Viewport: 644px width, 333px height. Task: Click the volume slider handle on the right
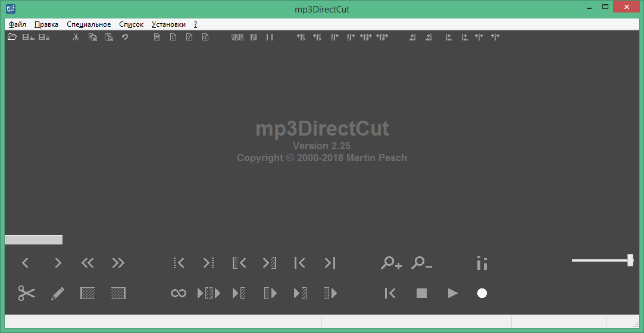pyautogui.click(x=630, y=260)
